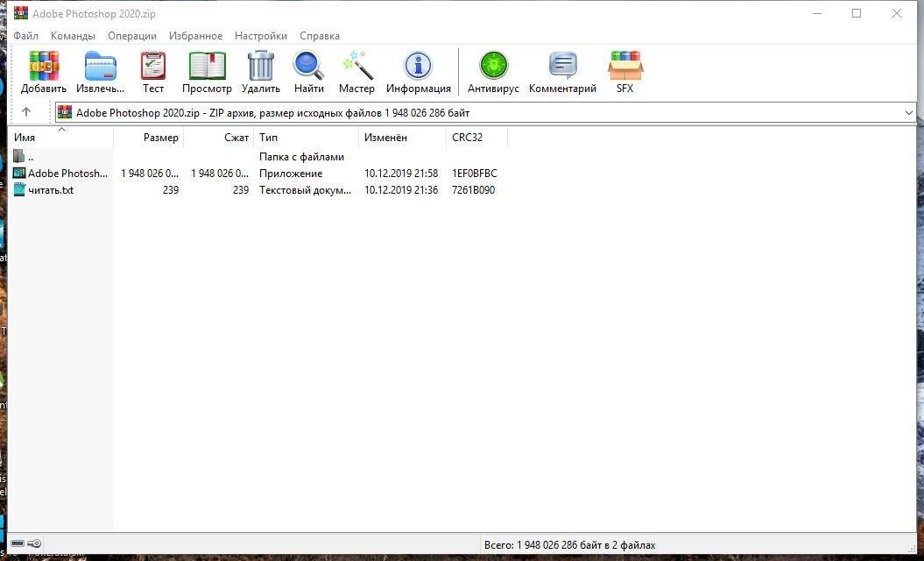
Task: Click the parent folder '..' icon
Action: click(x=19, y=156)
